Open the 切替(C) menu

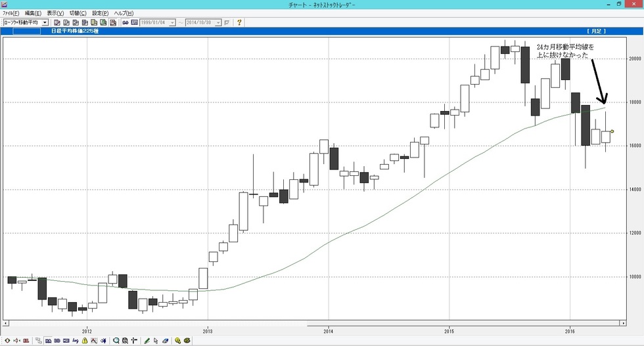tap(78, 13)
